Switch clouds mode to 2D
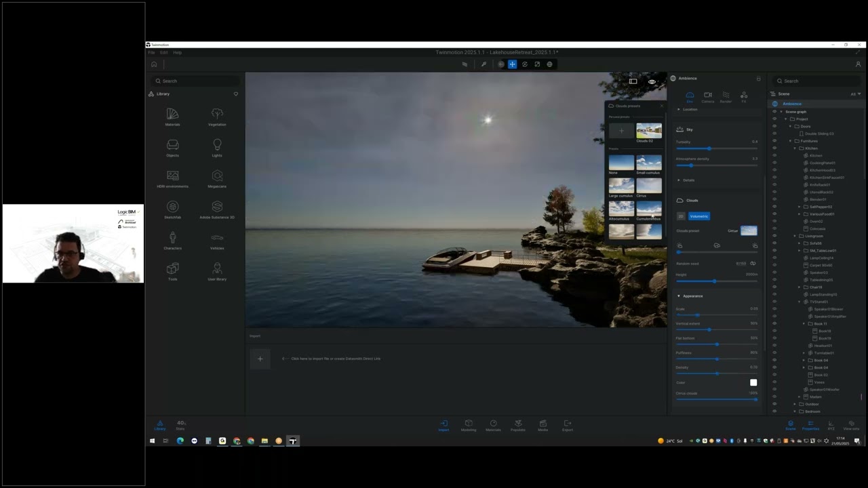The height and width of the screenshot is (488, 868). pos(681,216)
